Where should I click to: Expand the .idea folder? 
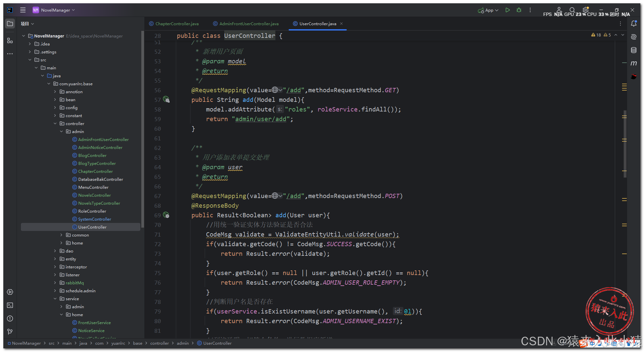[30, 44]
